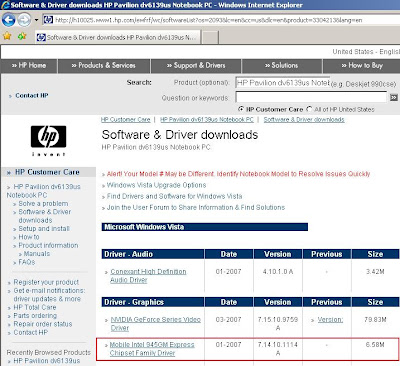This screenshot has height=366, width=400.
Task: Click Get e-mail notifications link
Action: click(x=49, y=295)
